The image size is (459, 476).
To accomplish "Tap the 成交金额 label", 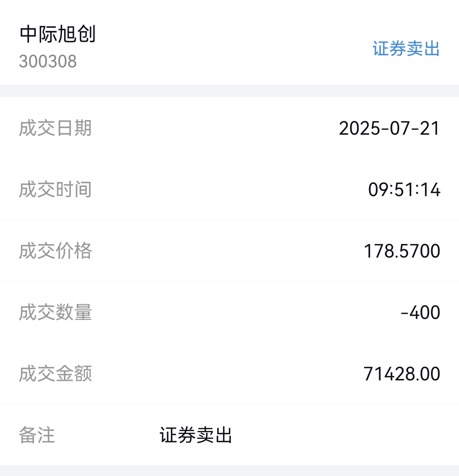I will point(55,373).
